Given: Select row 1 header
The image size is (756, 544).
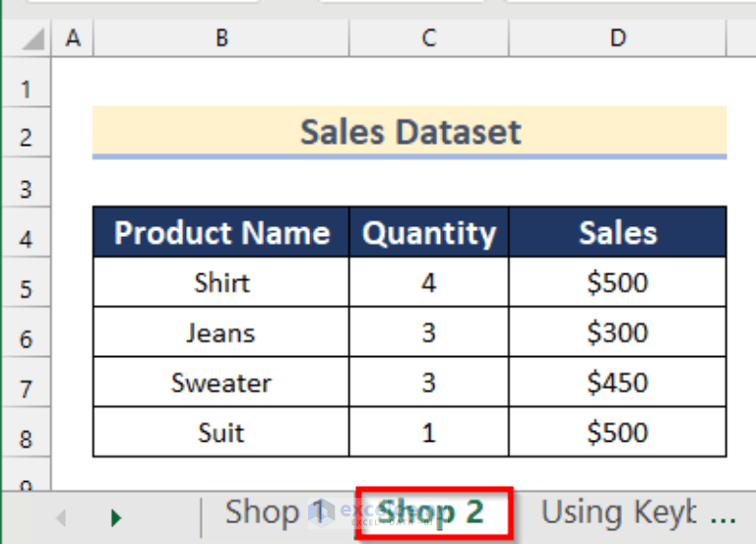Looking at the screenshot, I should click(26, 83).
